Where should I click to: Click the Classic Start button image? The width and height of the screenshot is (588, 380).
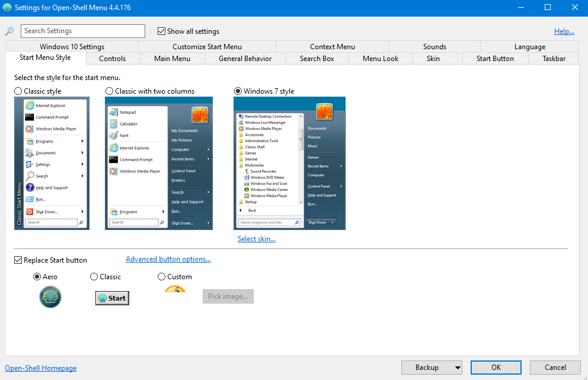pyautogui.click(x=112, y=298)
